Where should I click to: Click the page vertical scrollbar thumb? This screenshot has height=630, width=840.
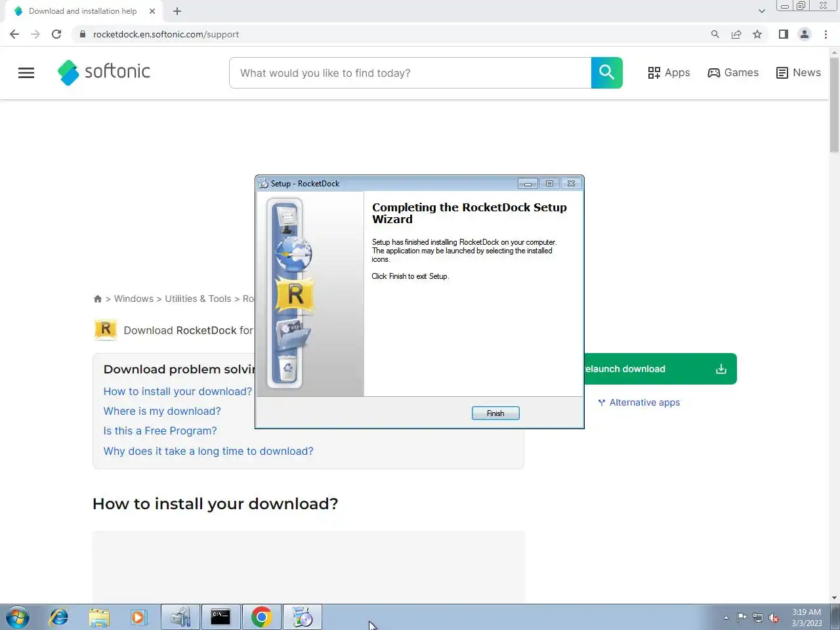click(834, 105)
